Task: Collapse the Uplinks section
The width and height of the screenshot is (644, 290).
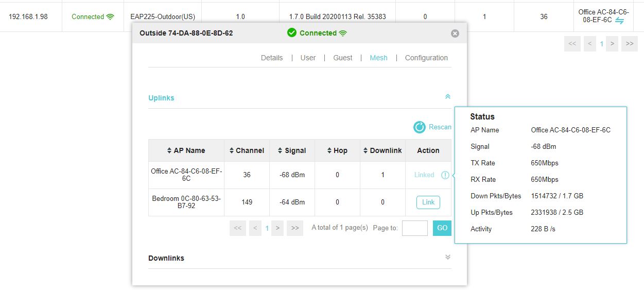Action: (x=447, y=97)
